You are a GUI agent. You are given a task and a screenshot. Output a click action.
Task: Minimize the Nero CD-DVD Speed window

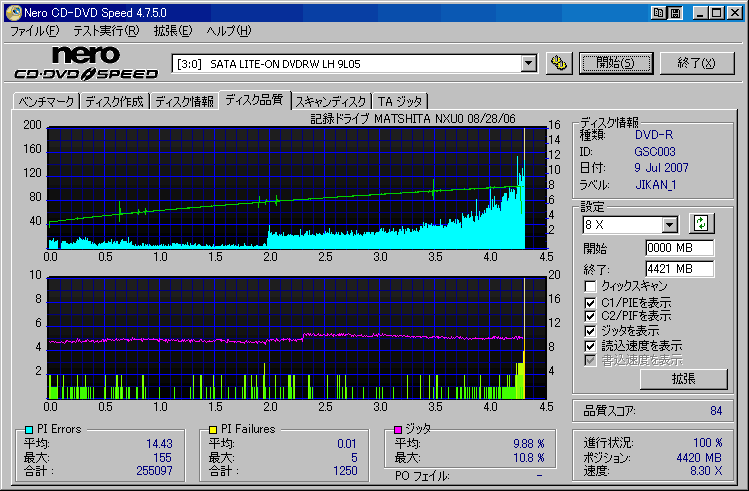pos(700,13)
